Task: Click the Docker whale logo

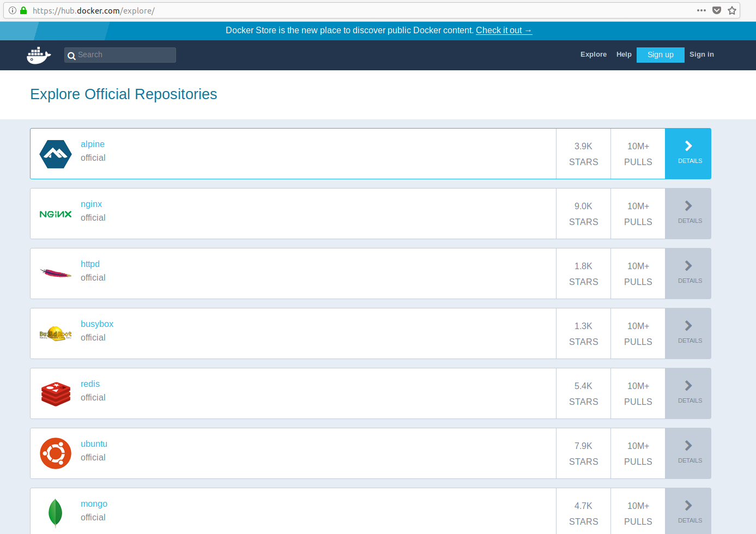Action: coord(39,55)
